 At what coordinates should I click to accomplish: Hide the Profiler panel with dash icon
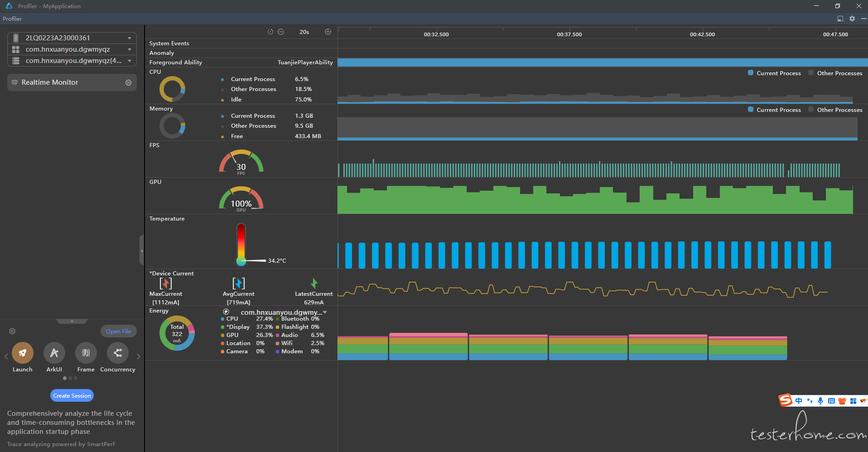click(863, 19)
